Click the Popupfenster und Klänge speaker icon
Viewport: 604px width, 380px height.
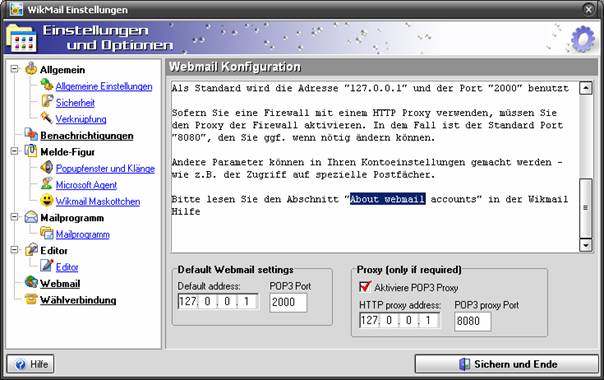tap(47, 168)
